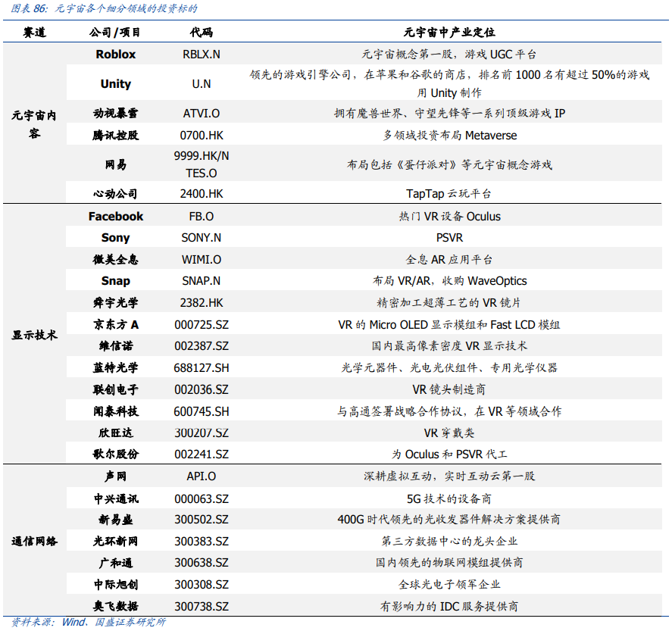Select code 002387.SZ
Screen dimensions: 672x631
point(202,346)
